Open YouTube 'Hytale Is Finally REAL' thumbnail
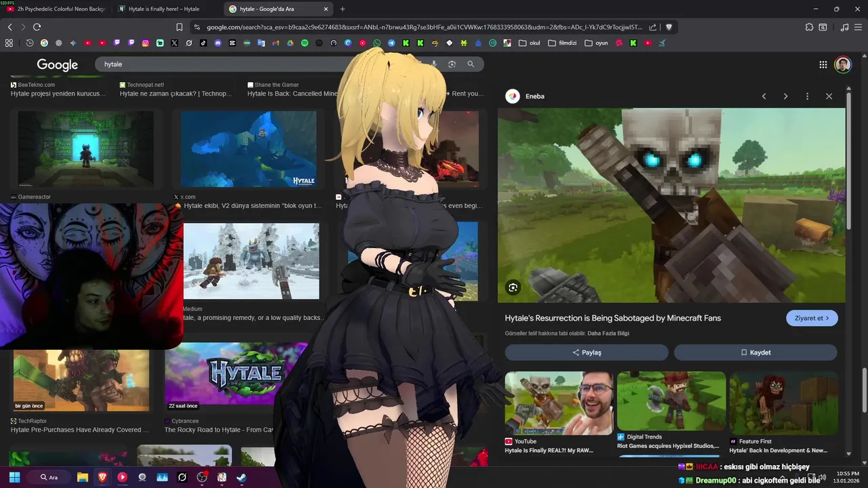 pos(559,403)
